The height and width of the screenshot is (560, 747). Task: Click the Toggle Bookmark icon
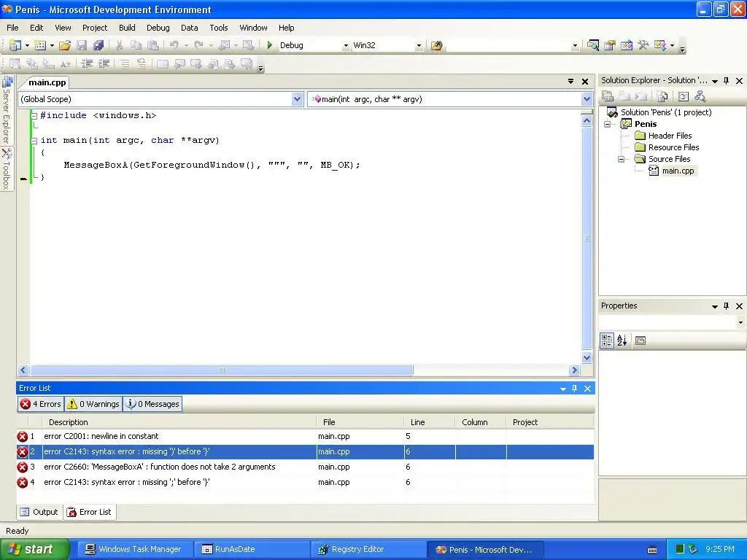(163, 63)
